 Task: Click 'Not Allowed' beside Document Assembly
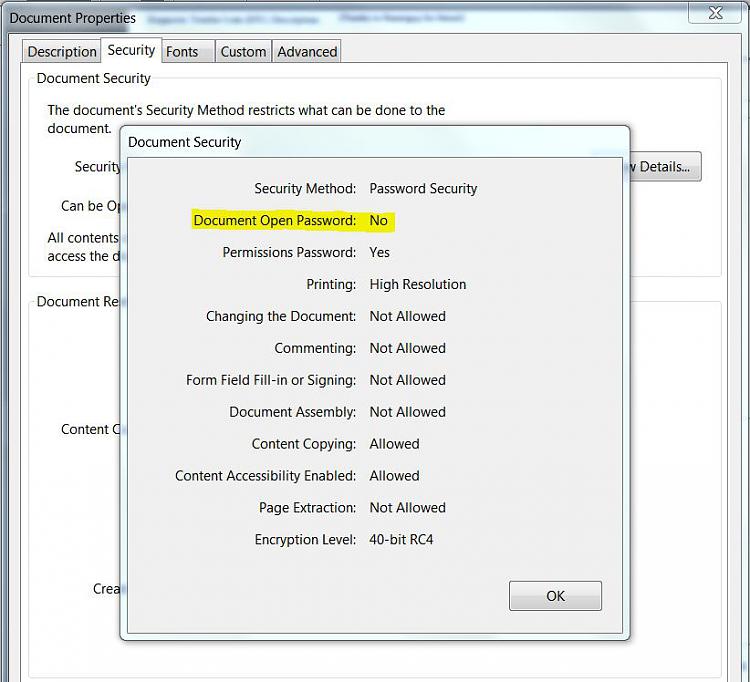408,412
